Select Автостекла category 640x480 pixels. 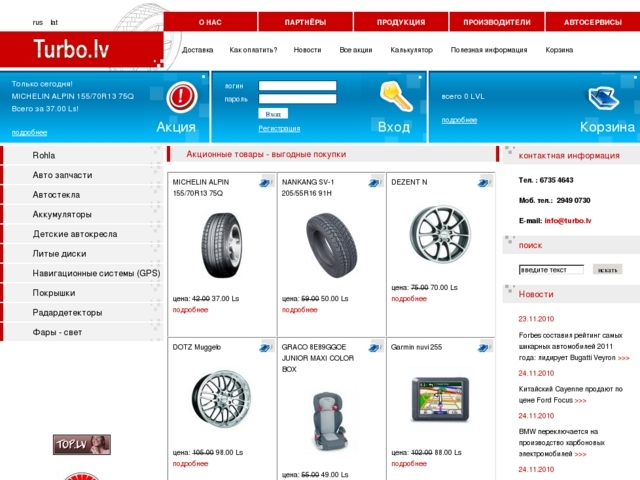(83, 195)
